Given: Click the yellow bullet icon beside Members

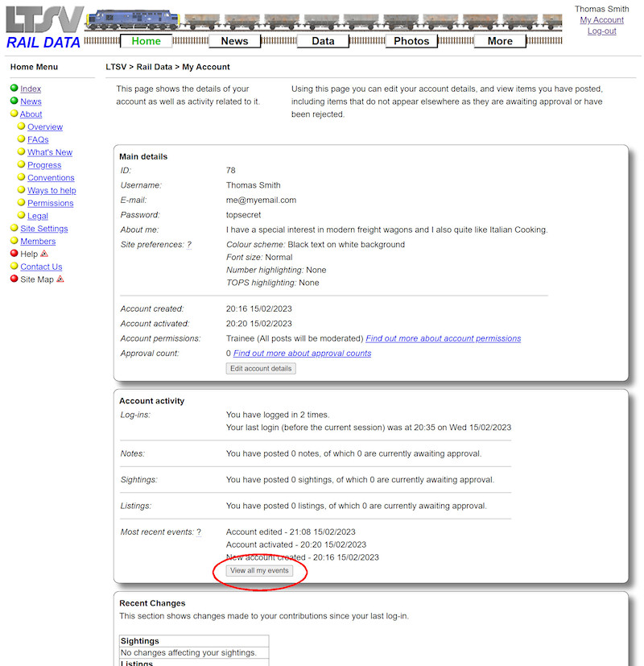Looking at the screenshot, I should click(x=14, y=241).
